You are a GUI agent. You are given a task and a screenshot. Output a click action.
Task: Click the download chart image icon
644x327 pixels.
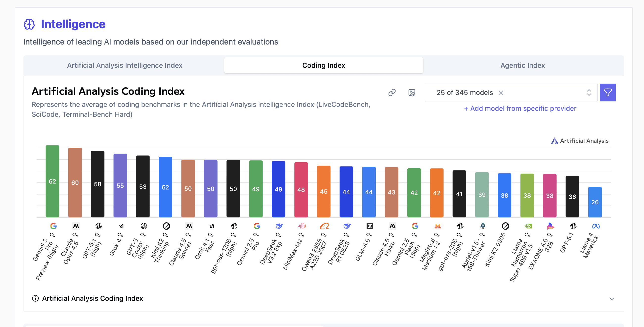point(412,93)
